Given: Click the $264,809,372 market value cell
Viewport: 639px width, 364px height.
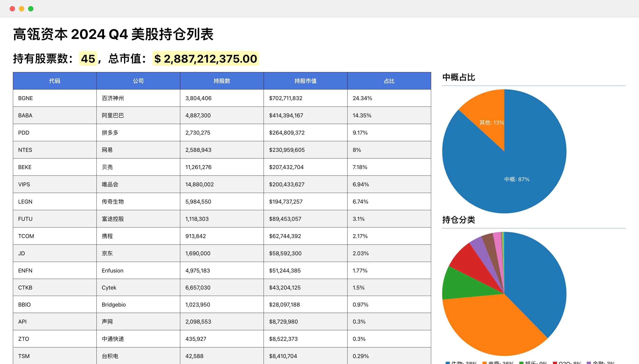Looking at the screenshot, I should 305,133.
